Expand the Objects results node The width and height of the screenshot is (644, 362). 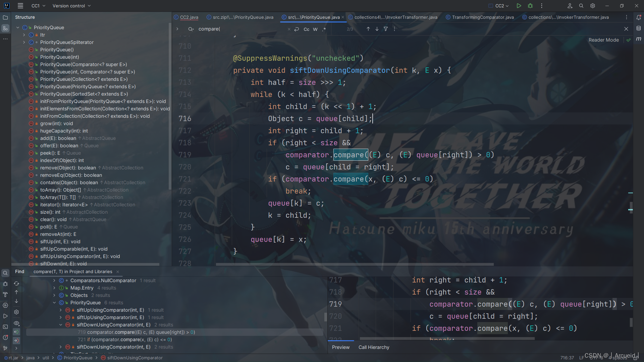[54, 295]
